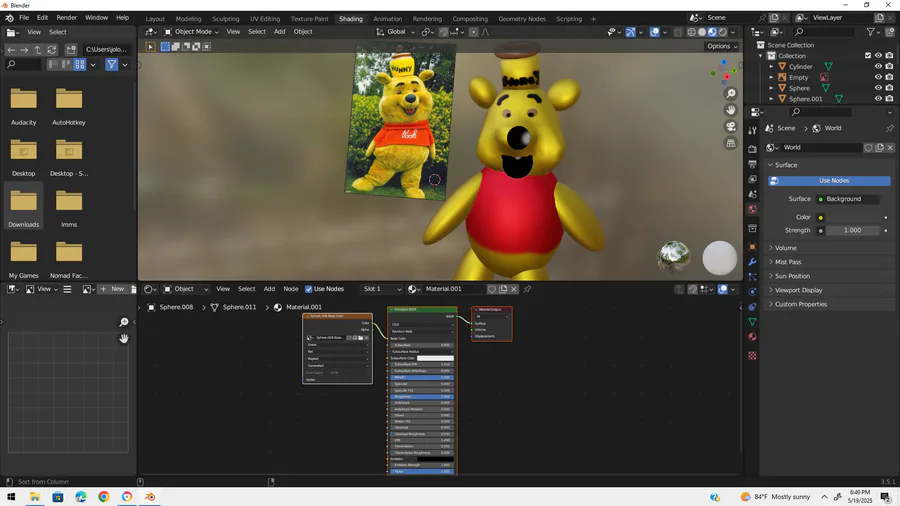Open the World properties tab

(x=752, y=209)
